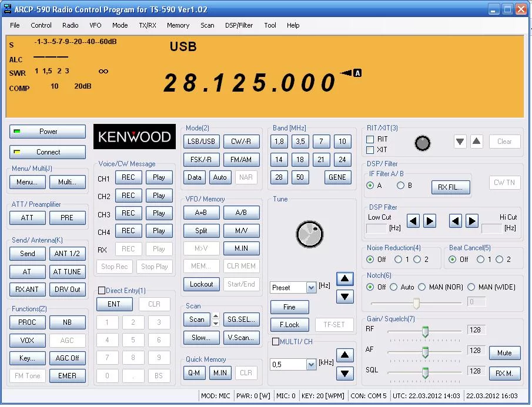Open the Memory menu
This screenshot has height=407, width=532.
click(x=178, y=25)
